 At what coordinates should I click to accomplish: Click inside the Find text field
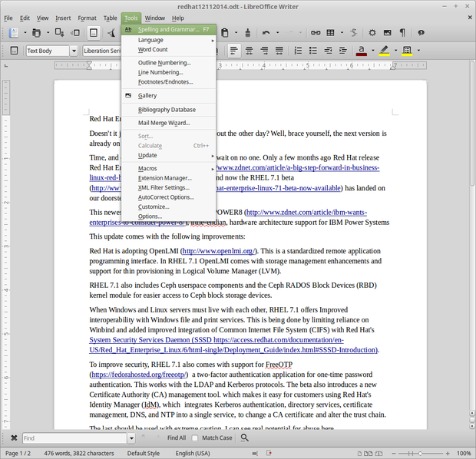coord(73,438)
